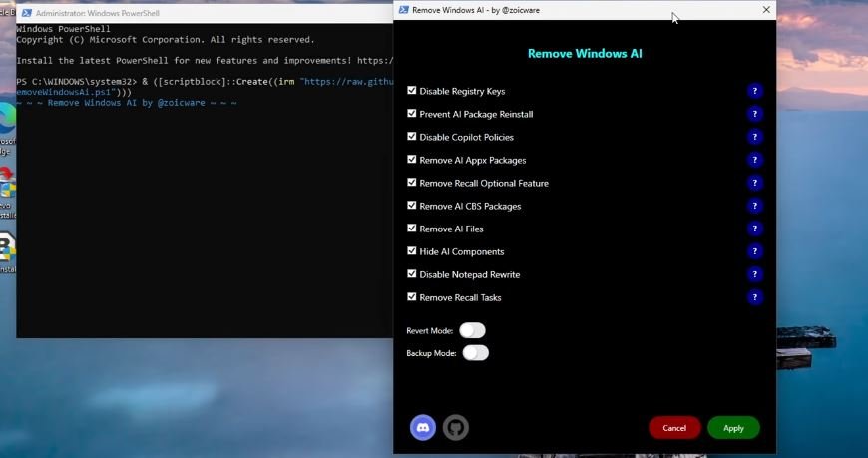The height and width of the screenshot is (458, 868).
Task: Uncheck Remove AI CBS Packages option
Action: (x=412, y=206)
